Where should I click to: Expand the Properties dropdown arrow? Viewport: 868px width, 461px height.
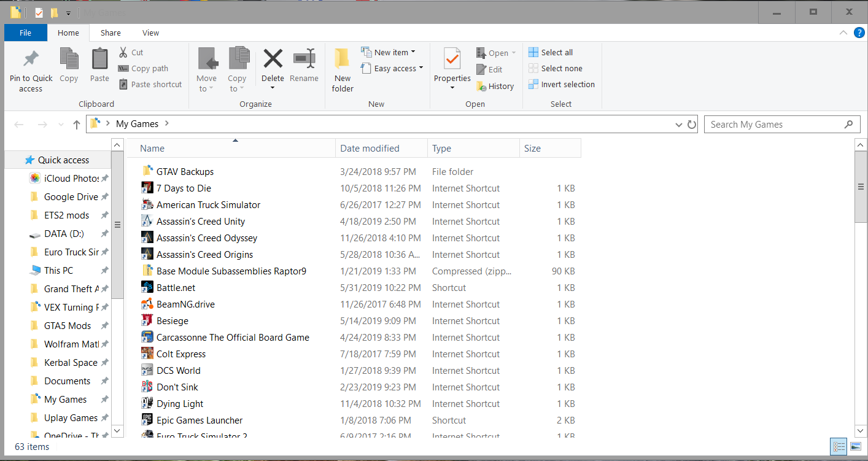pos(452,88)
